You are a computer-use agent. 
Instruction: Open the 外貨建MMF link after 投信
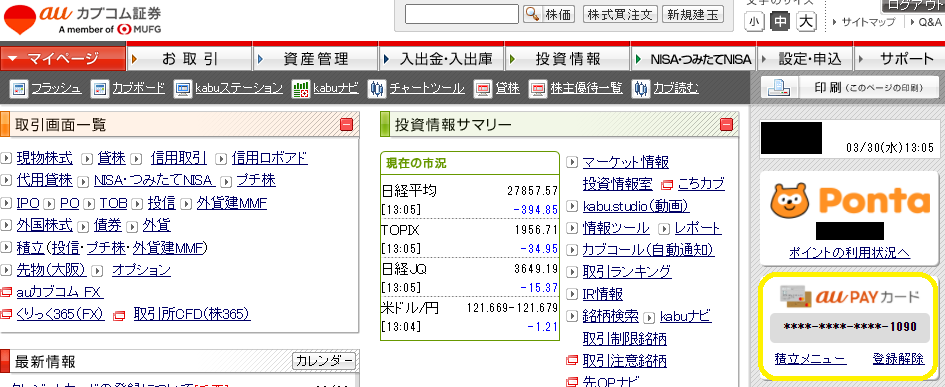(231, 203)
